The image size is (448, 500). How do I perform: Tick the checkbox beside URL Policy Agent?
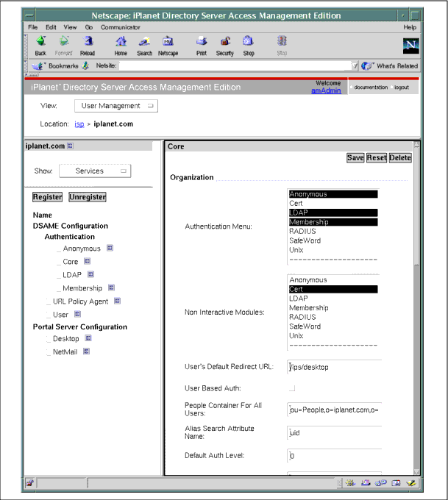[49, 302]
